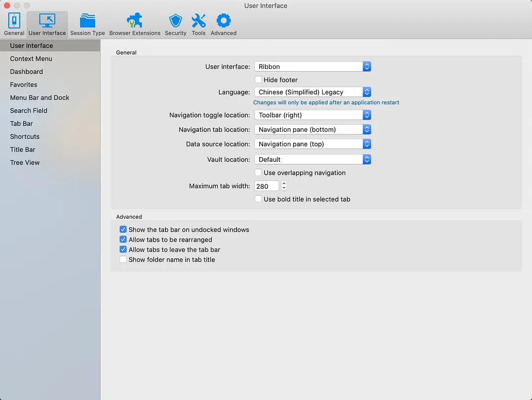Image resolution: width=532 pixels, height=400 pixels.
Task: Click the application restart notice text
Action: (x=326, y=102)
